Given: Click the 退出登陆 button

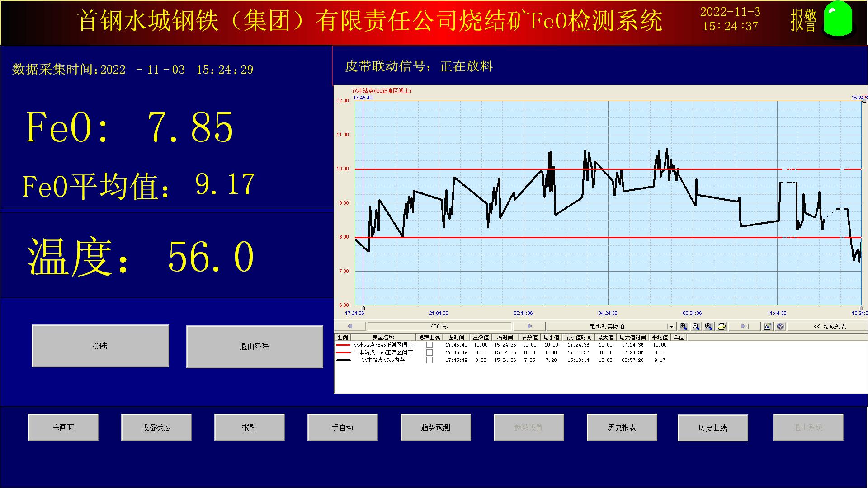Looking at the screenshot, I should tap(255, 347).
